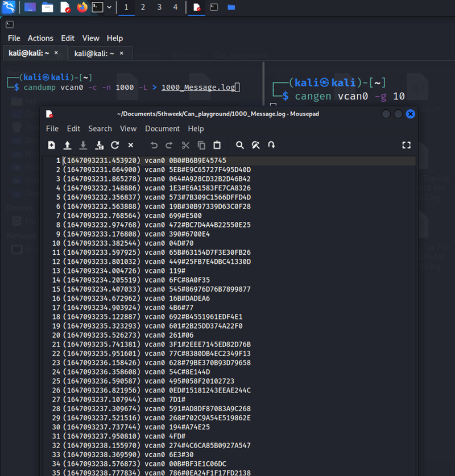Open Mousepad's Search menu
The image size is (455, 476).
click(x=100, y=129)
